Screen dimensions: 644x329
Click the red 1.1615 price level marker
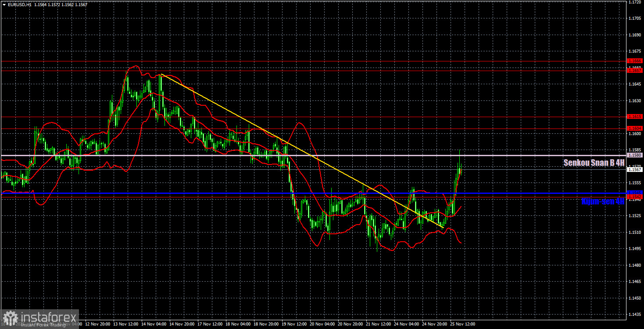click(x=634, y=116)
